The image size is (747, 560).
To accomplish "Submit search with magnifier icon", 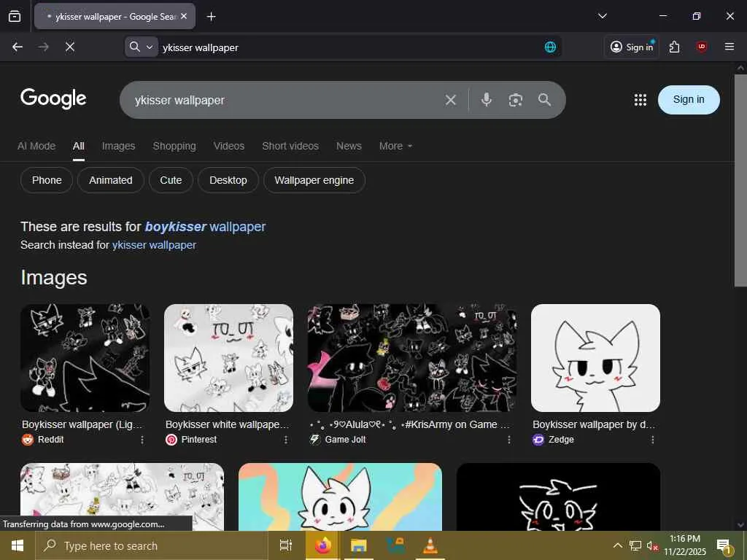I will [544, 99].
